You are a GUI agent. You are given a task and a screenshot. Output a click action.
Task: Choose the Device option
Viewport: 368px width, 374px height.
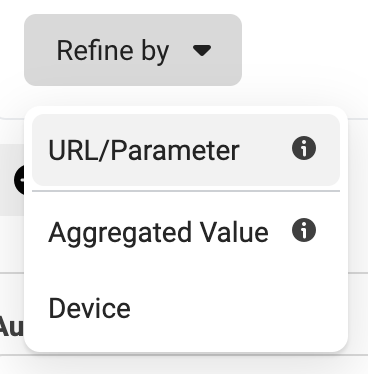(186, 308)
